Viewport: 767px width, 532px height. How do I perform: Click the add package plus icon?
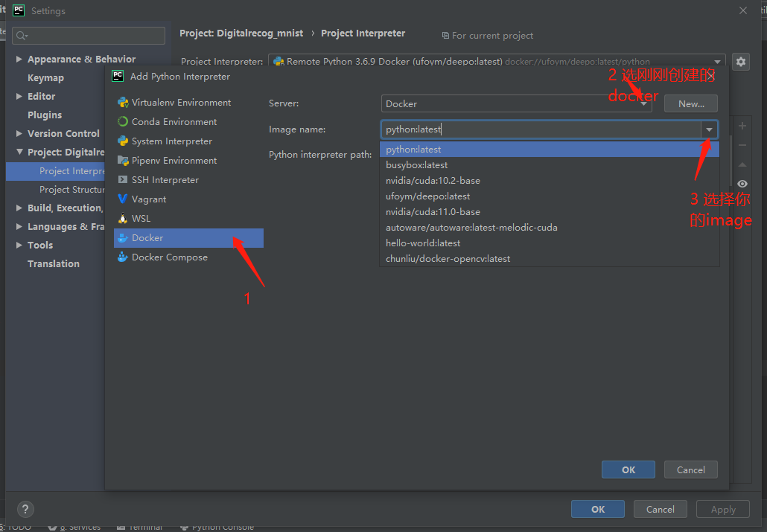point(742,126)
